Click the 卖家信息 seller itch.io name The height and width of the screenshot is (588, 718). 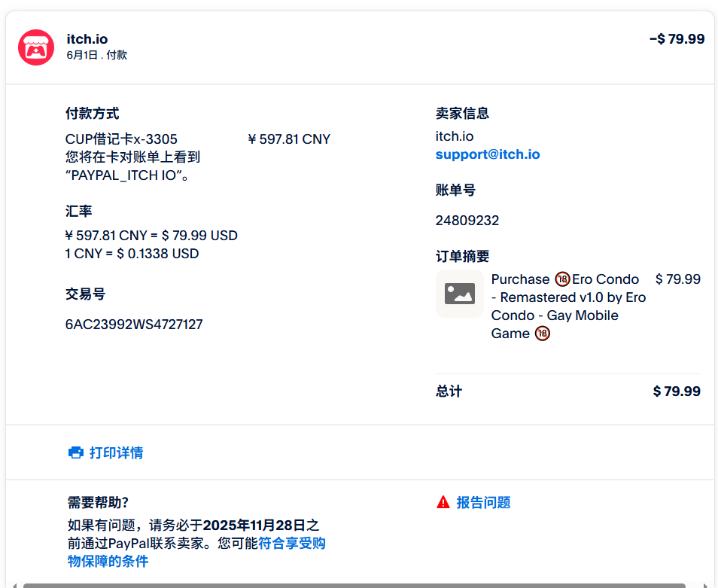click(x=455, y=136)
